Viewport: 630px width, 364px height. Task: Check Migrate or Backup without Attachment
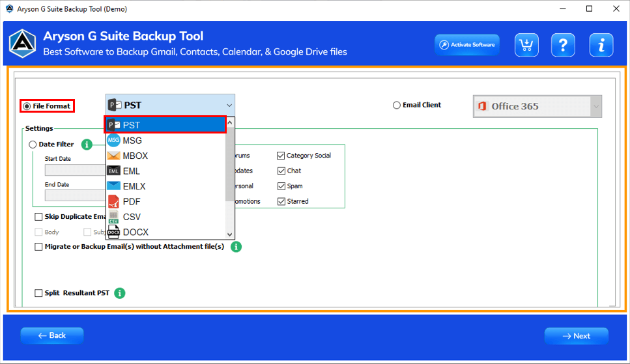pyautogui.click(x=38, y=247)
